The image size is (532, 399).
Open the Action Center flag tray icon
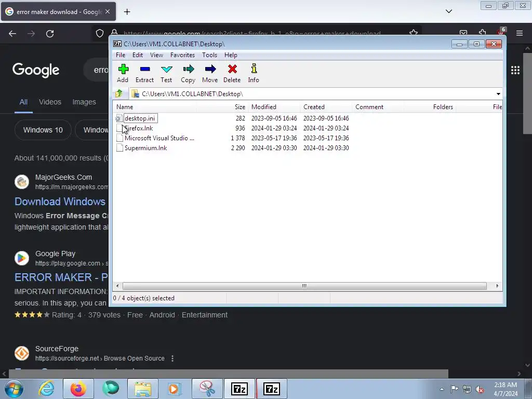click(454, 389)
